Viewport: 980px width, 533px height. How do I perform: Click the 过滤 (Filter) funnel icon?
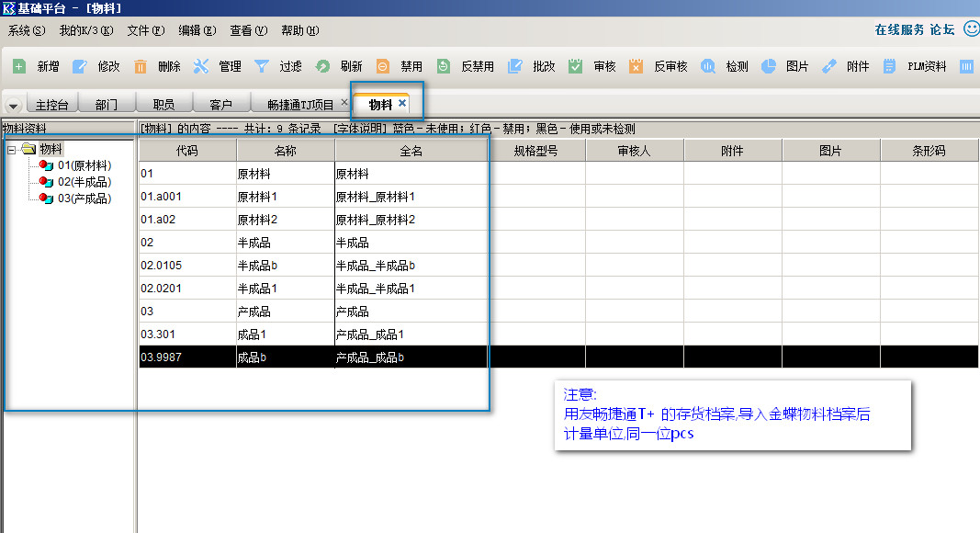pos(262,66)
